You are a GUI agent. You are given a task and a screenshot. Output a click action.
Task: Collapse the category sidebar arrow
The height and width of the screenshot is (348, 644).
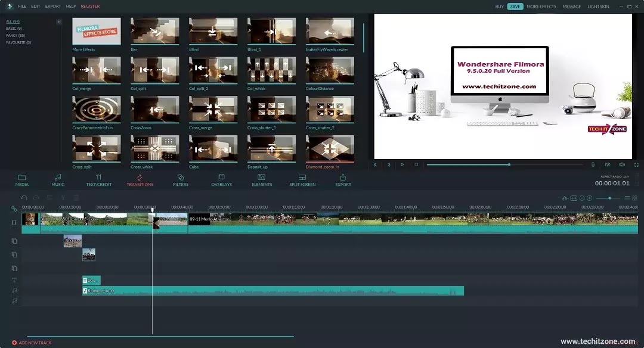click(58, 21)
